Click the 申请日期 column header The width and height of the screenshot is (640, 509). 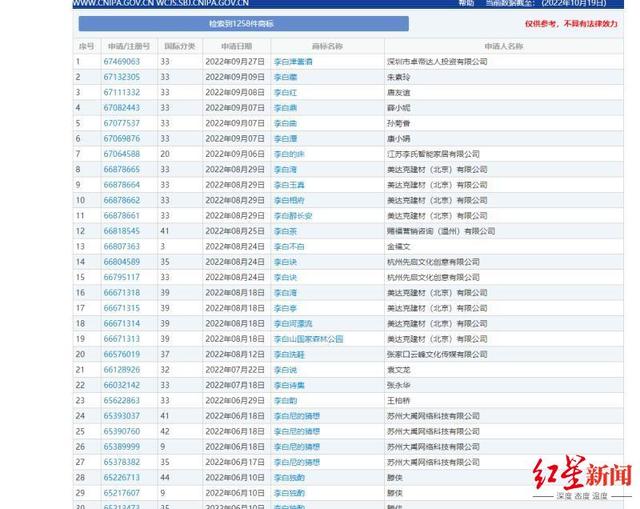(237, 46)
